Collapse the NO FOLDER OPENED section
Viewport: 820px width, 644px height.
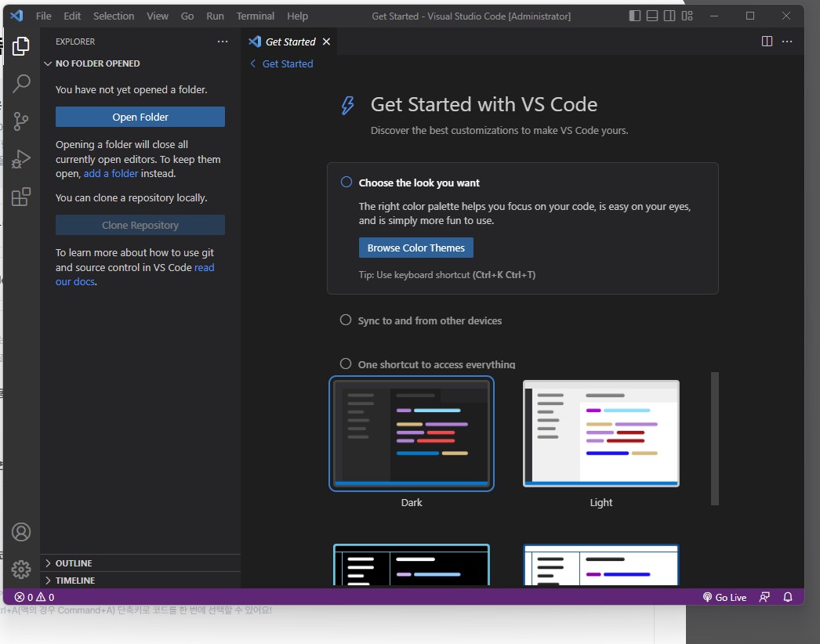click(140, 63)
